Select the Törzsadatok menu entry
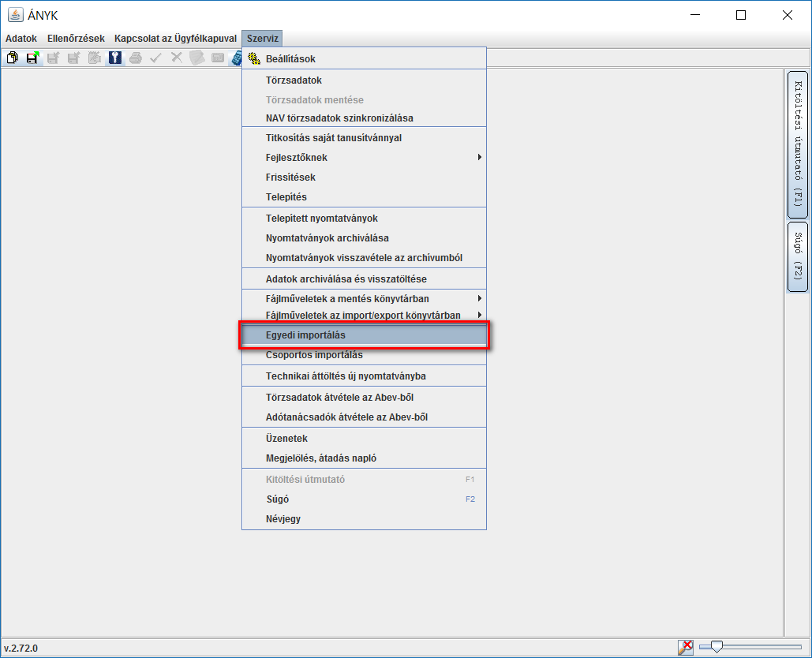Viewport: 812px width, 658px height. tap(364, 80)
